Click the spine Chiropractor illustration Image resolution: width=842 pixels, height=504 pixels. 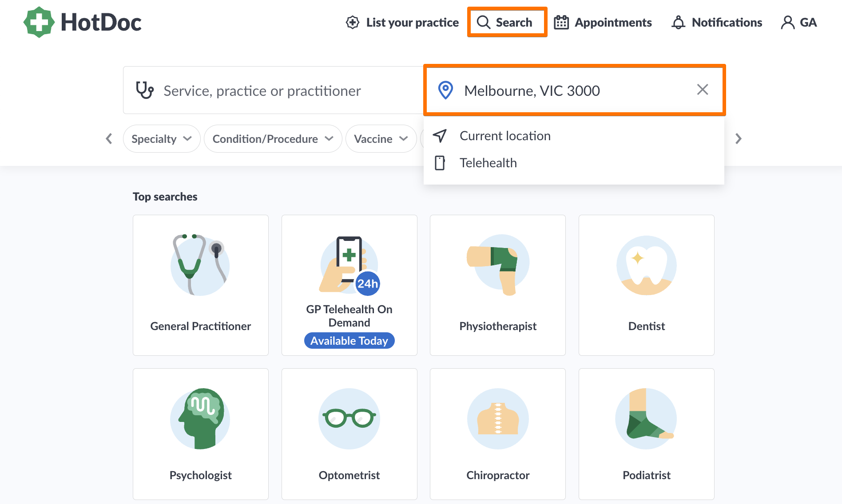click(x=498, y=418)
